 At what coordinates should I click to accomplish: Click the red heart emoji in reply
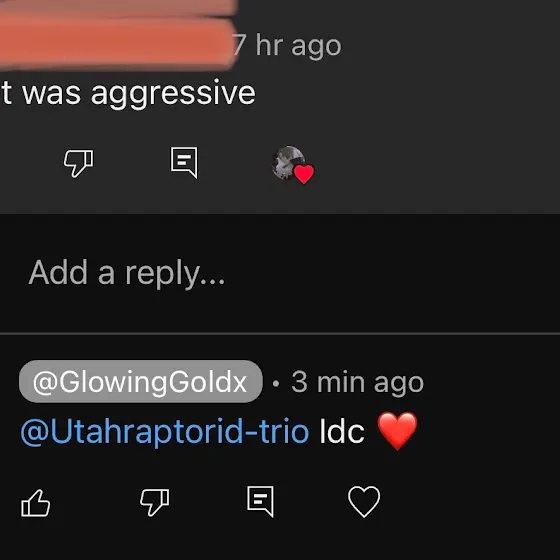tap(397, 431)
